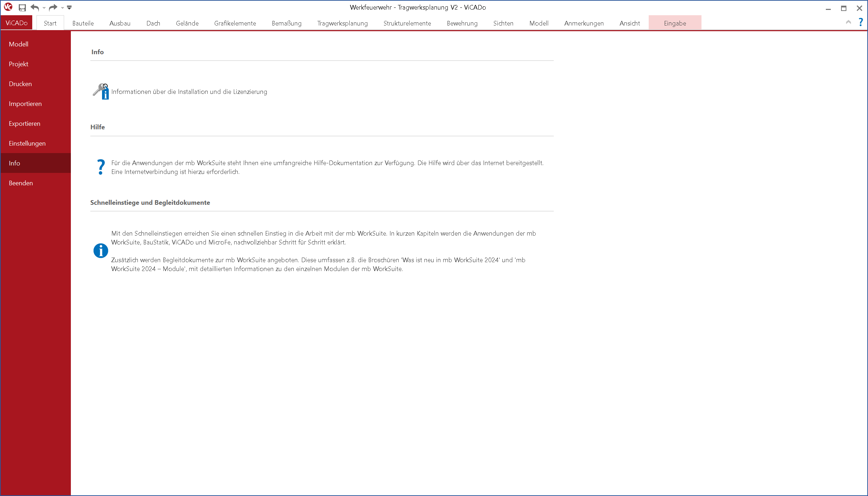Redo the action with the forward arrow icon

pos(53,7)
